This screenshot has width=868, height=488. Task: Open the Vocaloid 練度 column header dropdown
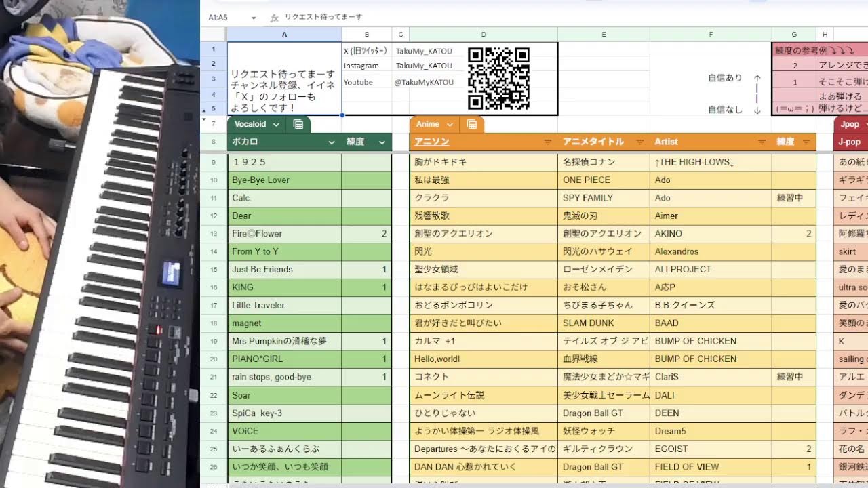click(x=382, y=142)
